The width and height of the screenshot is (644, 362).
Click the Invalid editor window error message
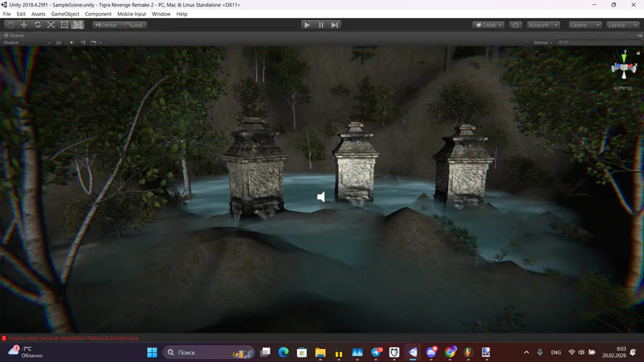click(x=74, y=338)
